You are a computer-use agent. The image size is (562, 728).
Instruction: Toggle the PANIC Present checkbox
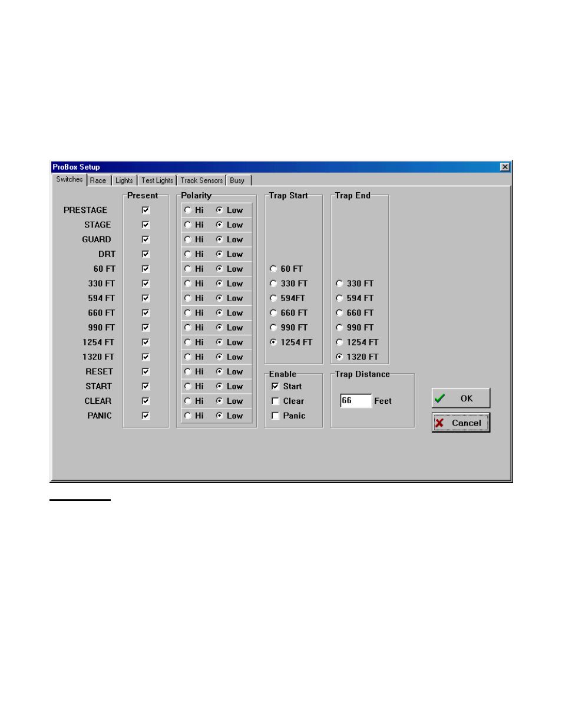pos(146,416)
